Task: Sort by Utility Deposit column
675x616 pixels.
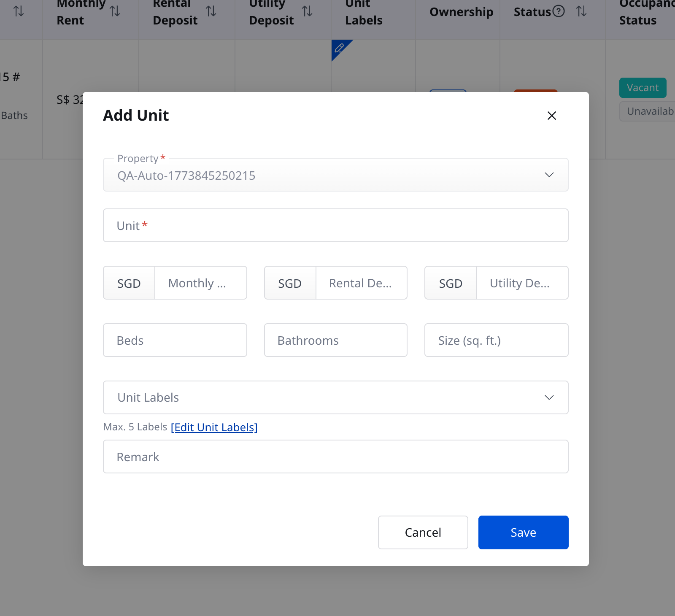Action: pos(307,11)
